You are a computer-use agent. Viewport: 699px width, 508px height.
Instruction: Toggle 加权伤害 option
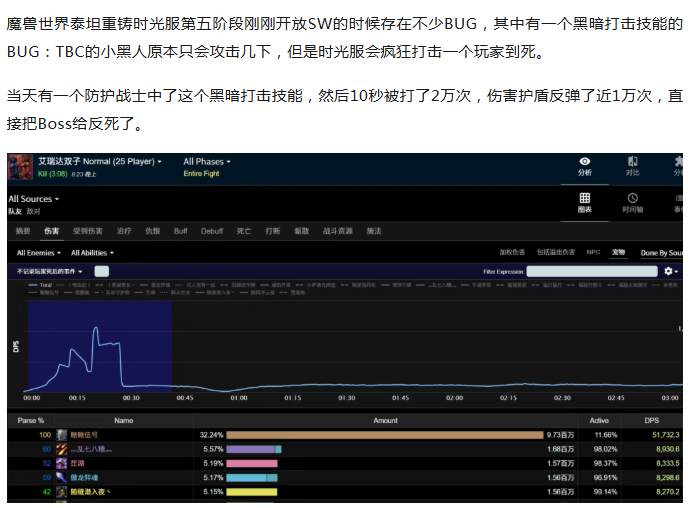click(x=512, y=252)
